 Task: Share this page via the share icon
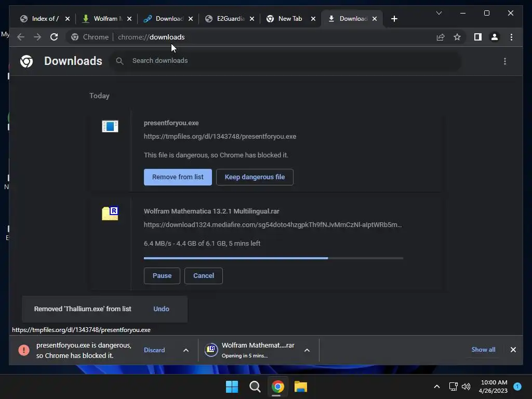click(441, 37)
